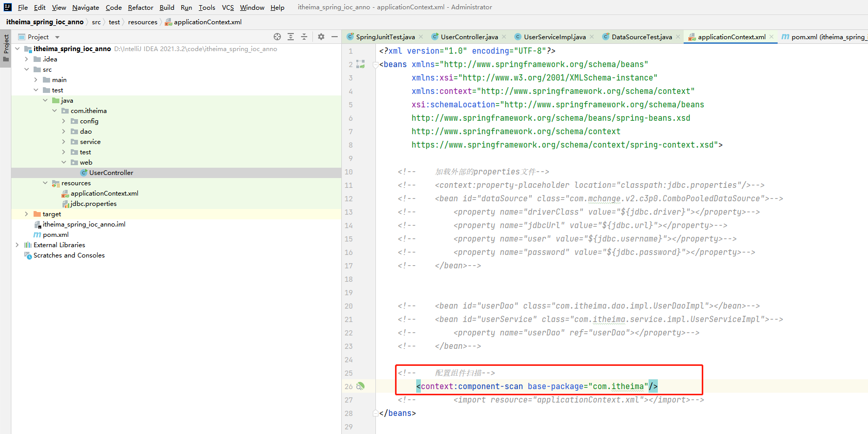Click fold marker at closing beans tag
This screenshot has height=434, width=868.
tap(375, 413)
